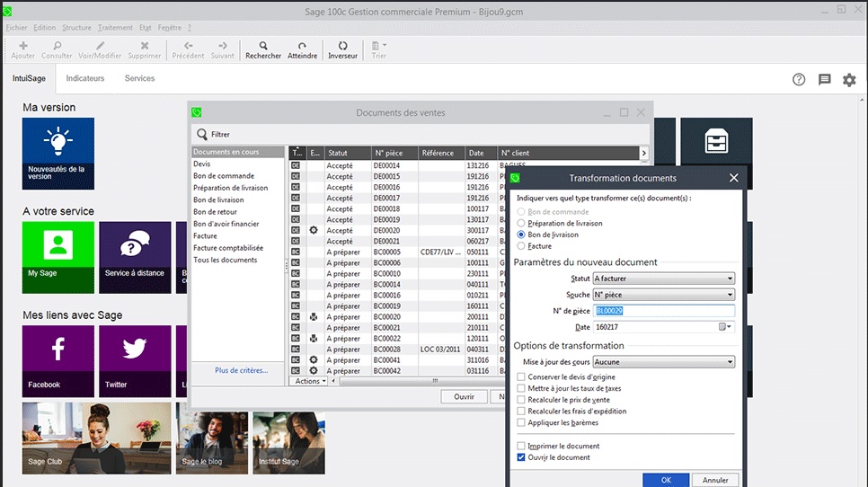Open Nouveautés de la version tile

coord(58,154)
